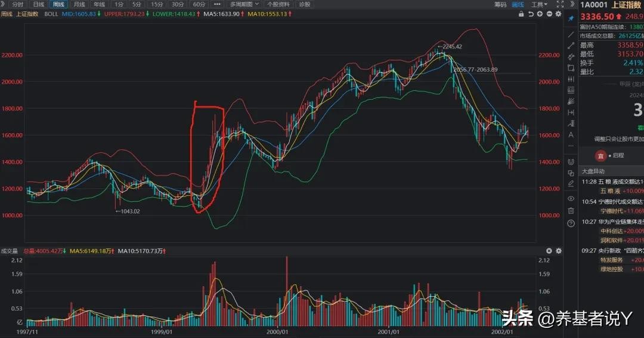Close the 成交量 volume panel
Image resolution: width=644 pixels, height=338 pixels.
[x=549, y=251]
